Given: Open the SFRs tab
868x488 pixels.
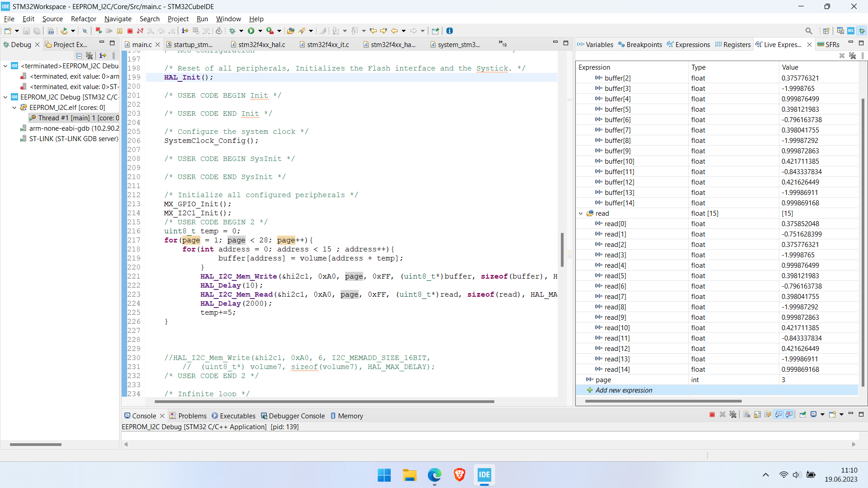Looking at the screenshot, I should coord(828,44).
